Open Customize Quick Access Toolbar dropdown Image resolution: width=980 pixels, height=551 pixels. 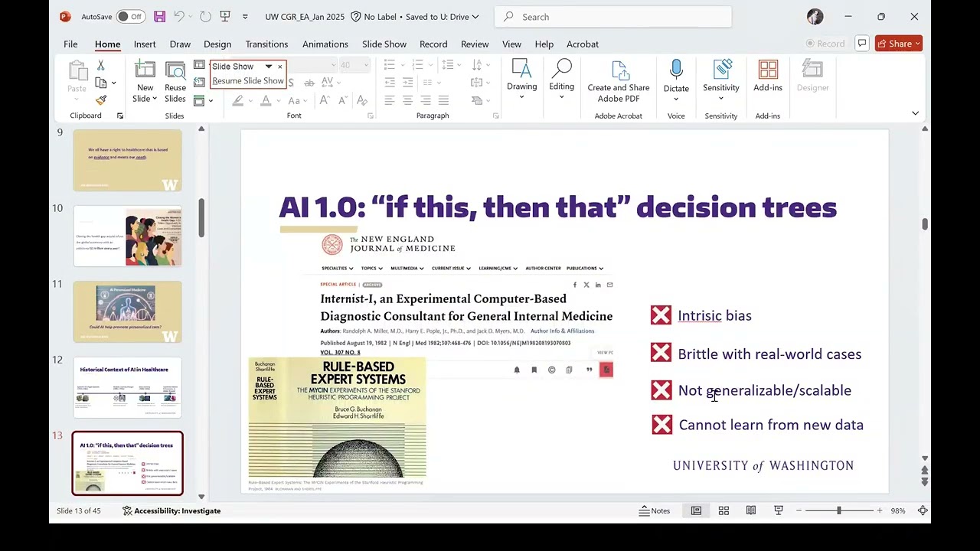[x=245, y=16]
